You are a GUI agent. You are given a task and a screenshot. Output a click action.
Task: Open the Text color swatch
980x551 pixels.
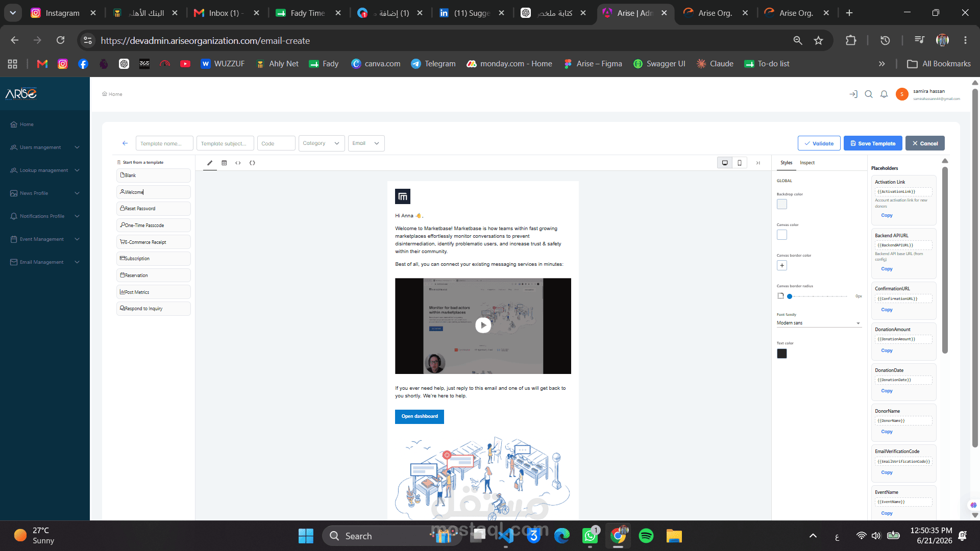(782, 354)
